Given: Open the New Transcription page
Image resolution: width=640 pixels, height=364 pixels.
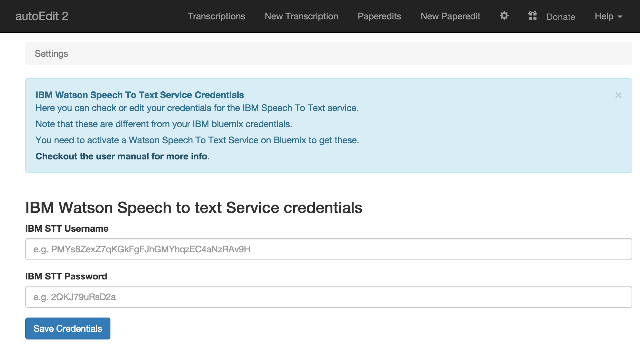Looking at the screenshot, I should (x=301, y=16).
